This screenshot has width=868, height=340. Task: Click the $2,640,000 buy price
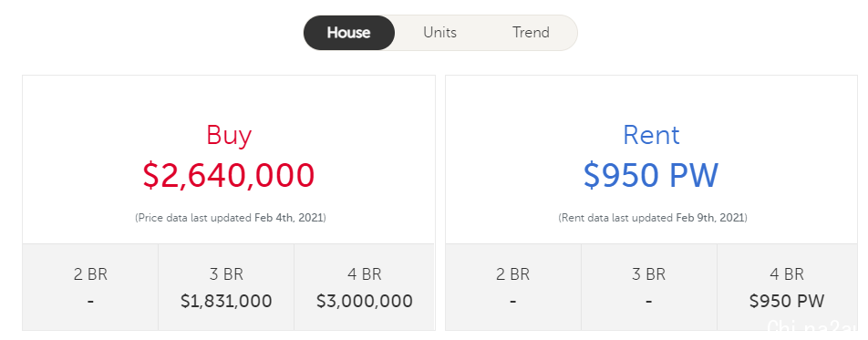point(229,176)
